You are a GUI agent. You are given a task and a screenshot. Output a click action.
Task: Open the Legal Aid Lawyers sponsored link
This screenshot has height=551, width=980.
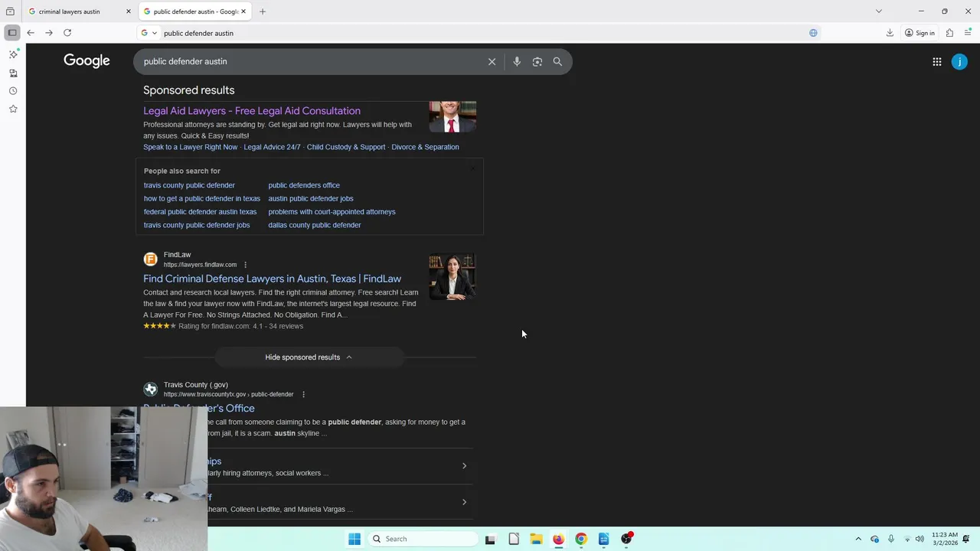pyautogui.click(x=252, y=111)
